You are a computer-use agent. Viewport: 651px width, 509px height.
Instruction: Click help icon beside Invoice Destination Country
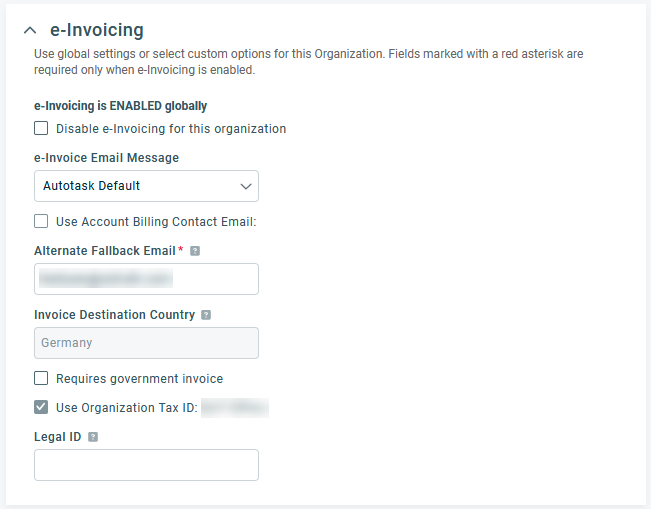(206, 315)
